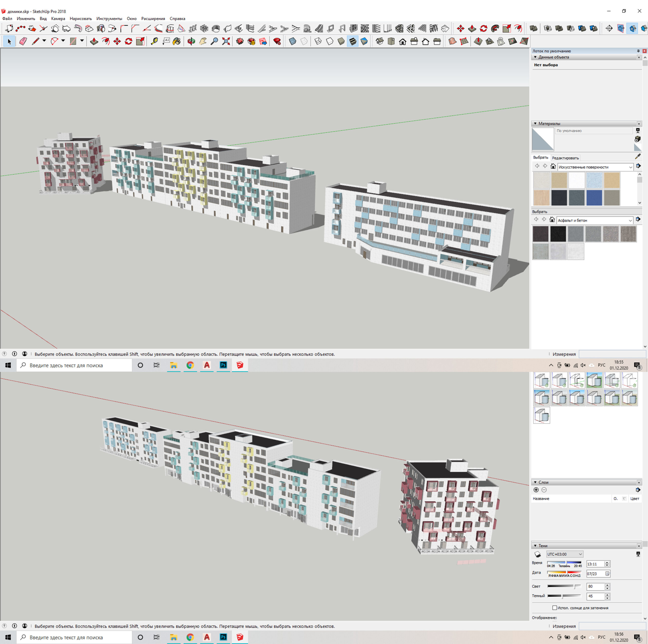The height and width of the screenshot is (644, 648).
Task: Select the Orbit camera tool
Action: 191,41
